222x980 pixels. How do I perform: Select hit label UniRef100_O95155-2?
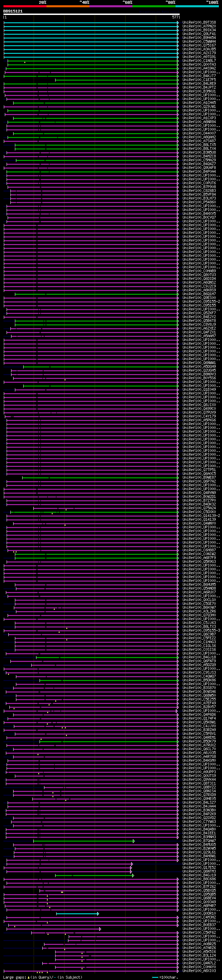coord(201,302)
